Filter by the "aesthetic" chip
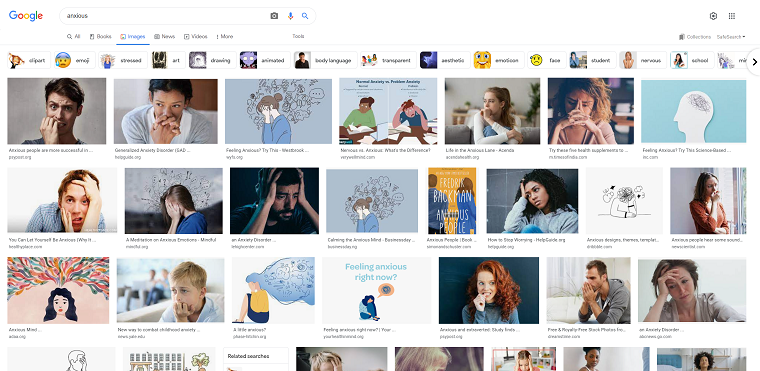Viewport: 760px width, 371px height. point(445,60)
